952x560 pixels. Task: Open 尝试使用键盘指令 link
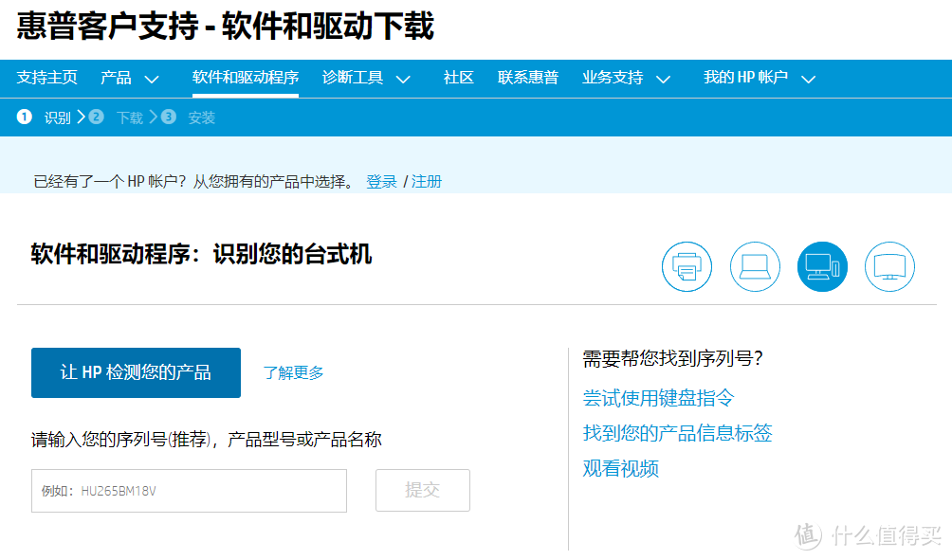pos(659,398)
